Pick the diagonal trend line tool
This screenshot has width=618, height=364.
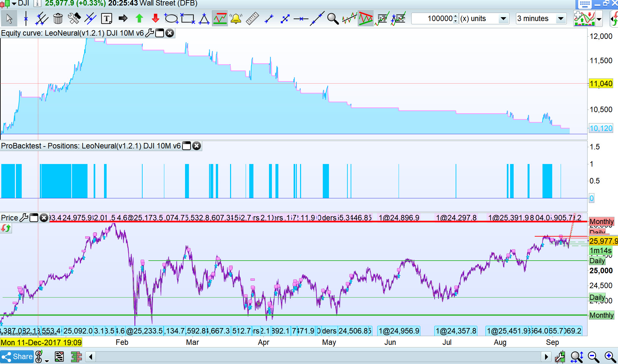click(x=317, y=18)
